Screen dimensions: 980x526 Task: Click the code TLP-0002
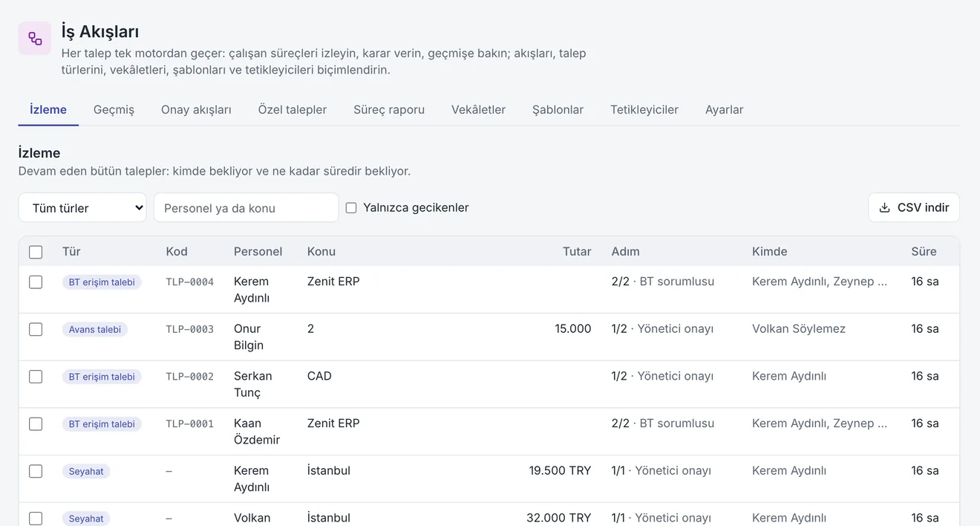click(x=189, y=377)
